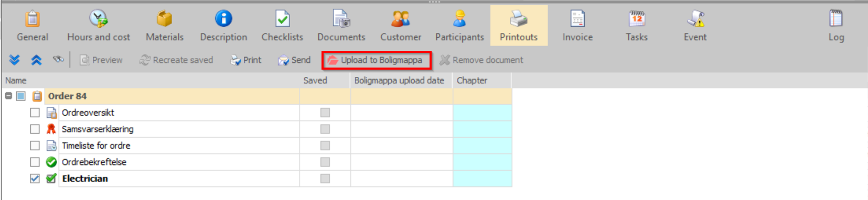Open the Participants tab
This screenshot has width=868, height=200.
[459, 26]
